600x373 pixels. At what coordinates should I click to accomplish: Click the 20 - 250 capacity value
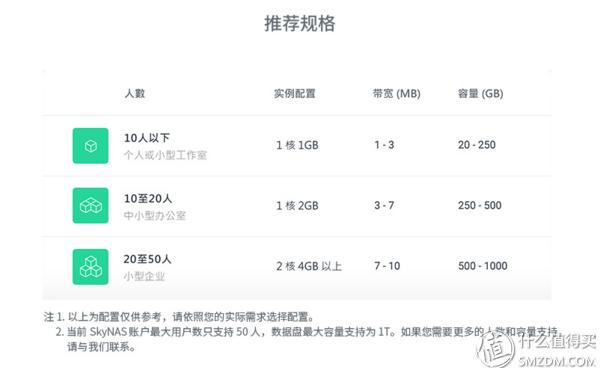click(x=476, y=145)
